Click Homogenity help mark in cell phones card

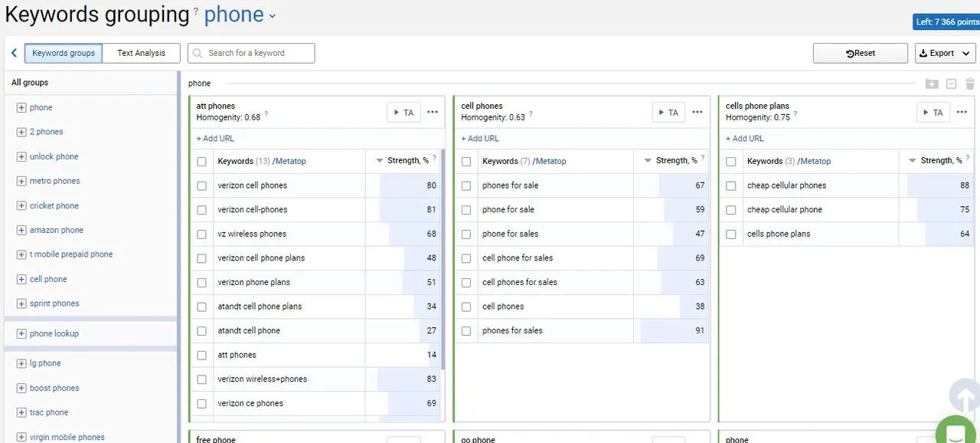point(531,116)
